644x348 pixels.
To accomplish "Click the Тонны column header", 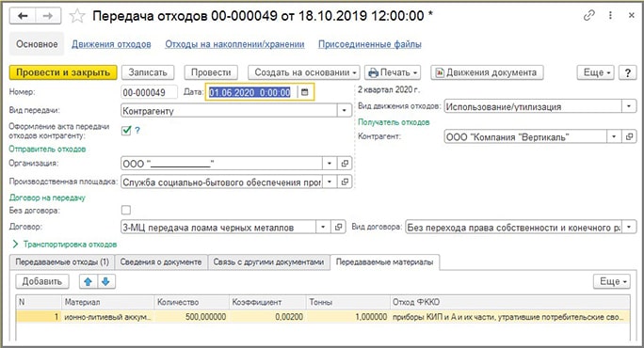I will 347,302.
